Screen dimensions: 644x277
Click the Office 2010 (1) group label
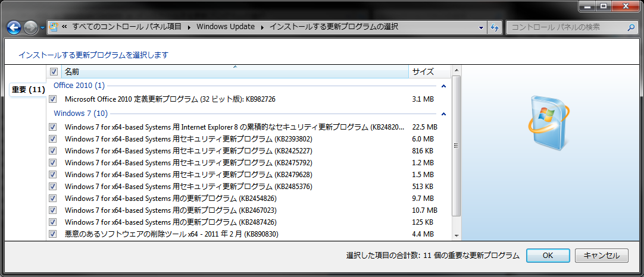click(79, 86)
